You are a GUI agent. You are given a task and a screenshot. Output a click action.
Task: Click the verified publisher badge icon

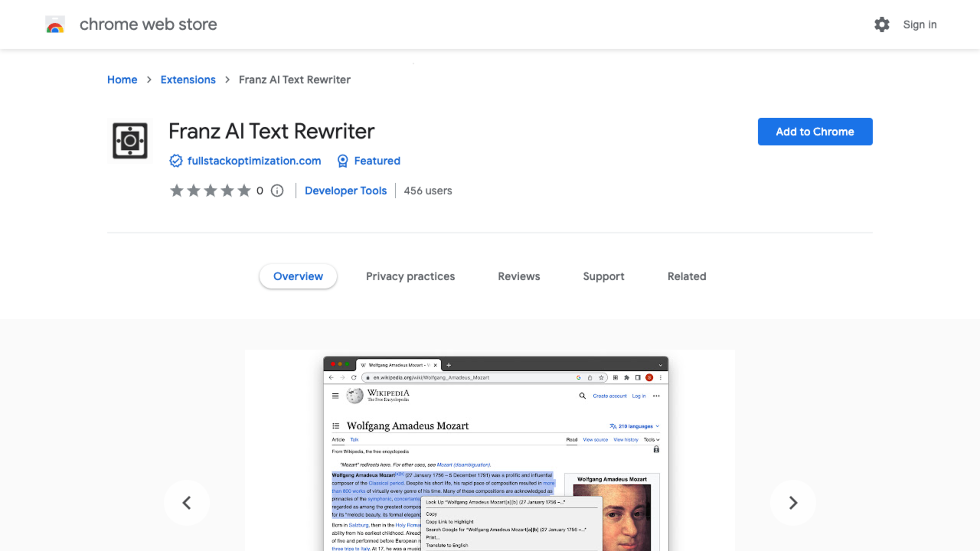point(176,161)
